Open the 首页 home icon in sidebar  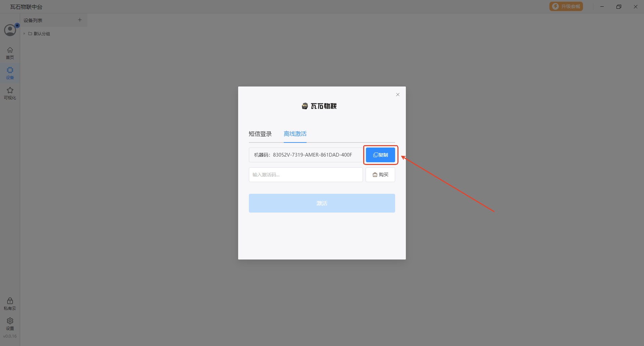(10, 53)
